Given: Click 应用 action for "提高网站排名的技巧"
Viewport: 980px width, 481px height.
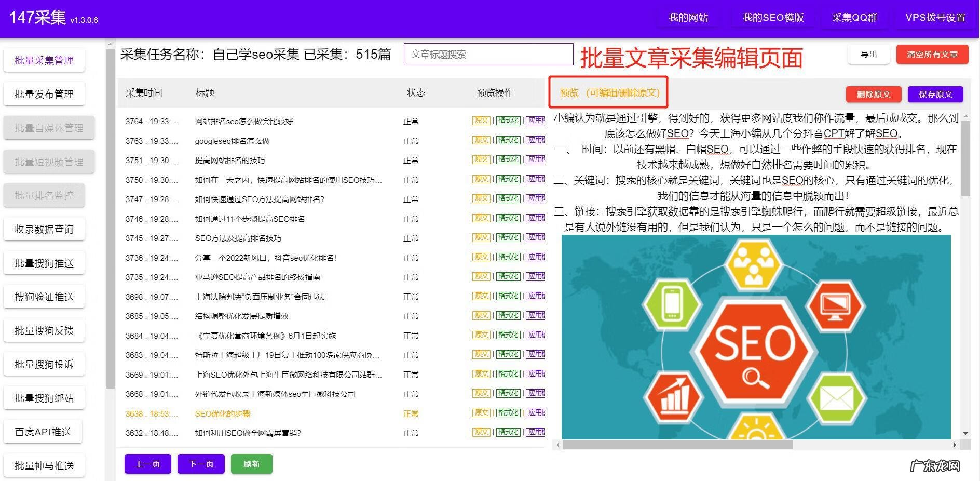Looking at the screenshot, I should [x=535, y=160].
